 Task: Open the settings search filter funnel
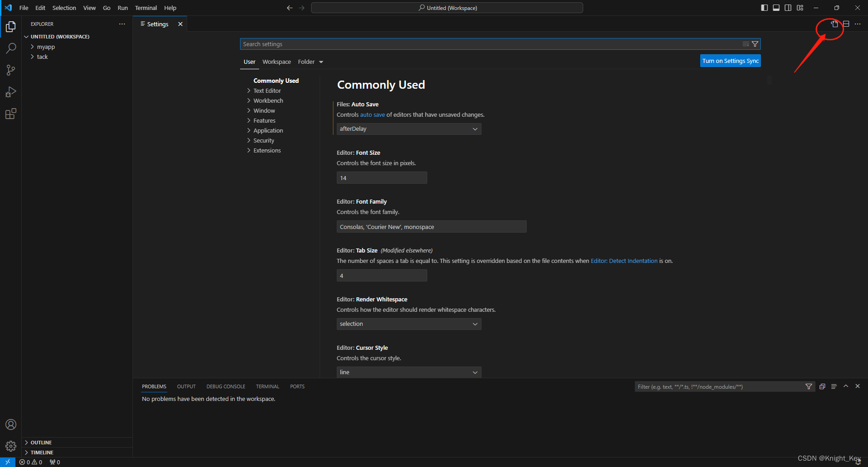point(755,44)
